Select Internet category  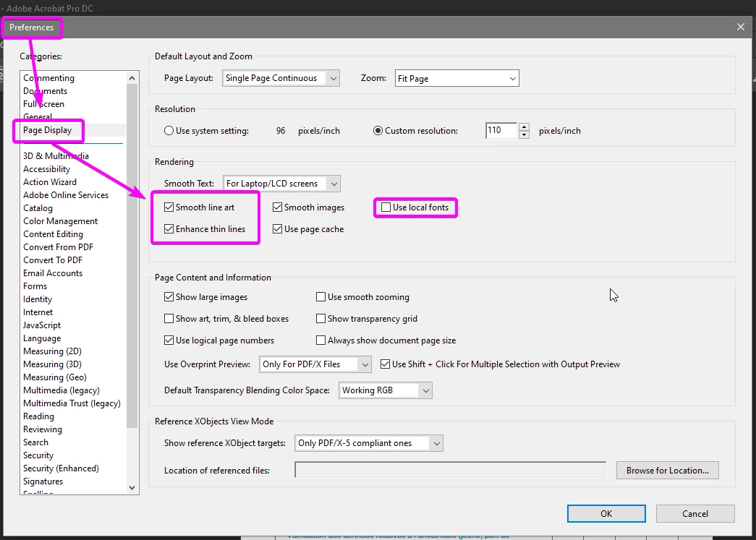pos(38,312)
